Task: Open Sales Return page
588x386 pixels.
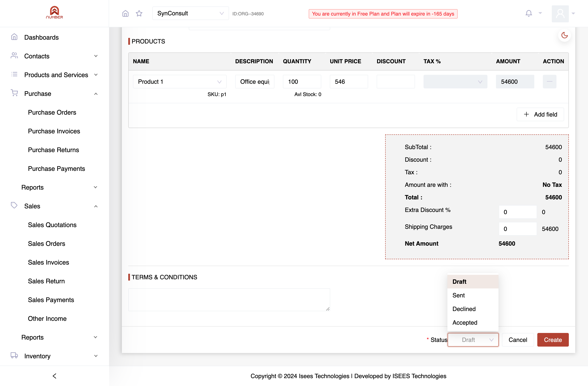Action: click(46, 281)
